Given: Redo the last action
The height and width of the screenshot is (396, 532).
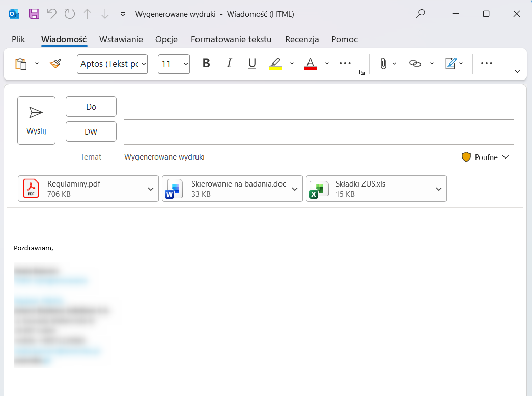Looking at the screenshot, I should 70,14.
